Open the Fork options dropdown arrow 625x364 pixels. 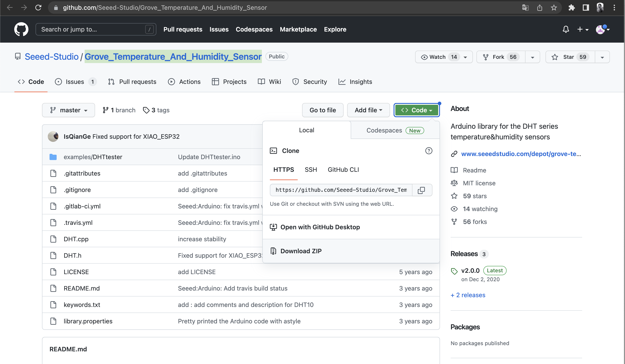(x=532, y=57)
